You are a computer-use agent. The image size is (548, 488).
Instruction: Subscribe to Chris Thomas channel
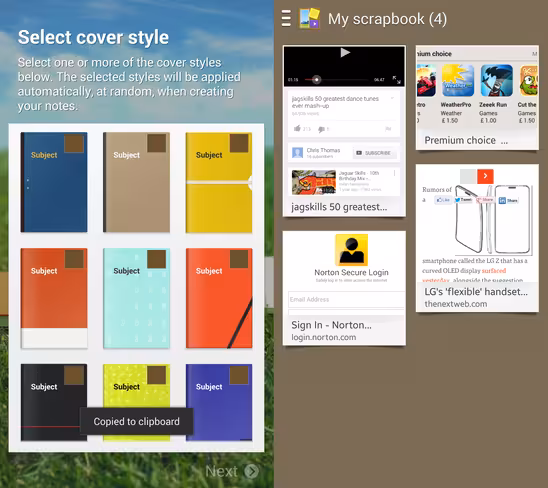(375, 153)
